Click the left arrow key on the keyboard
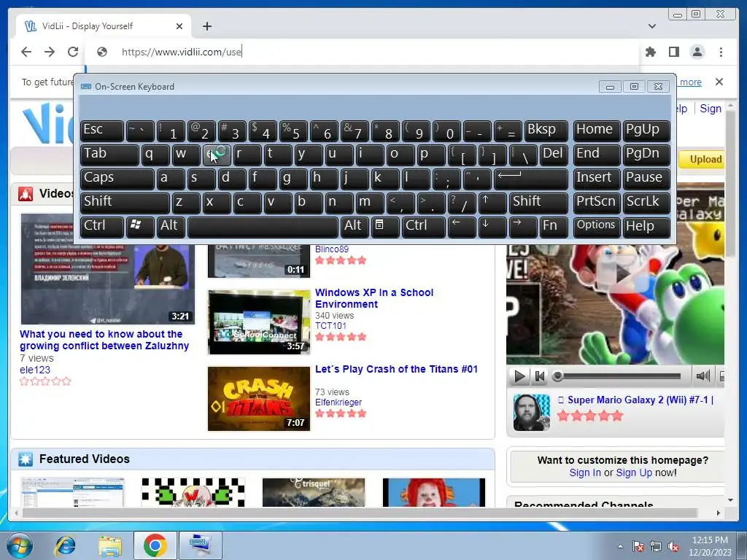 [462, 226]
